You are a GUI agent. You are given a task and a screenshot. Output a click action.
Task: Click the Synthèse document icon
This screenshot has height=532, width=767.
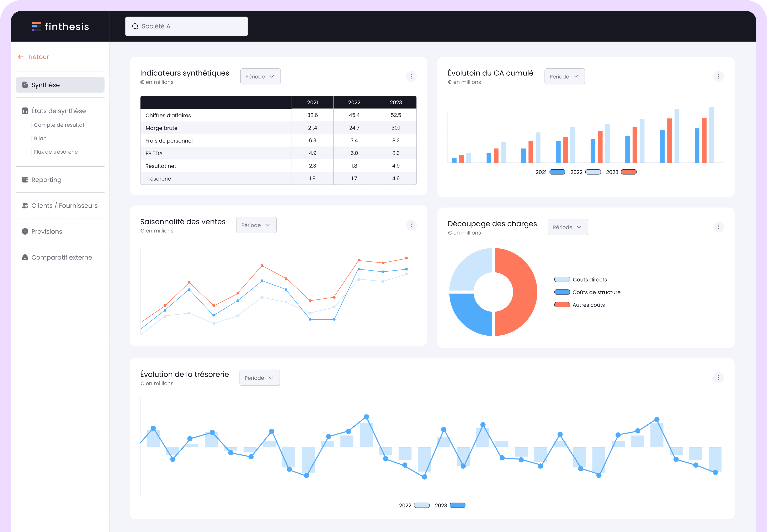pos(25,85)
